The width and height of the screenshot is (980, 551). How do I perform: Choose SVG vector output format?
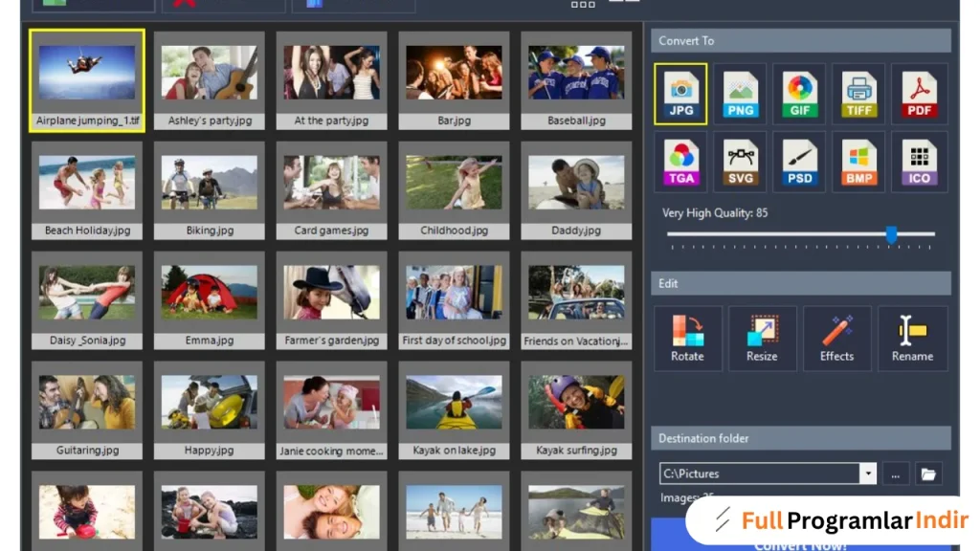click(x=740, y=162)
